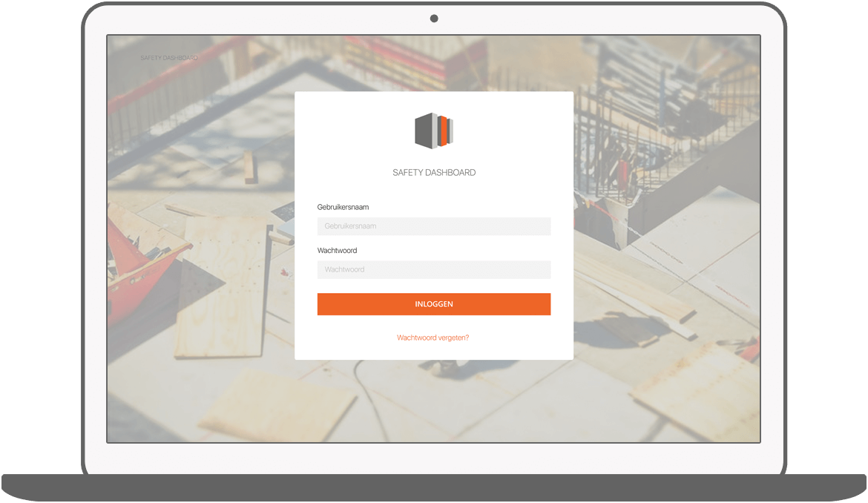Click the 'SAFETY DASHBOARD' text in the page header
This screenshot has width=868, height=503.
[x=169, y=58]
